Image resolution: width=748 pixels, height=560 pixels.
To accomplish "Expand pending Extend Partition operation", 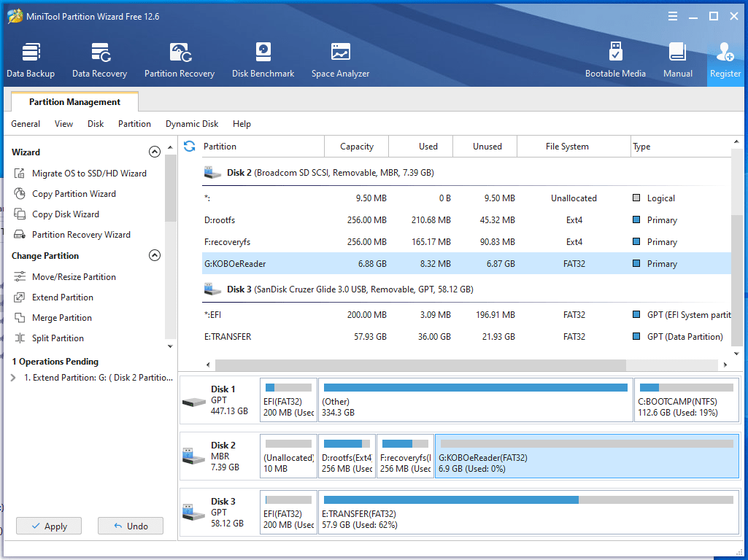I will tap(13, 378).
